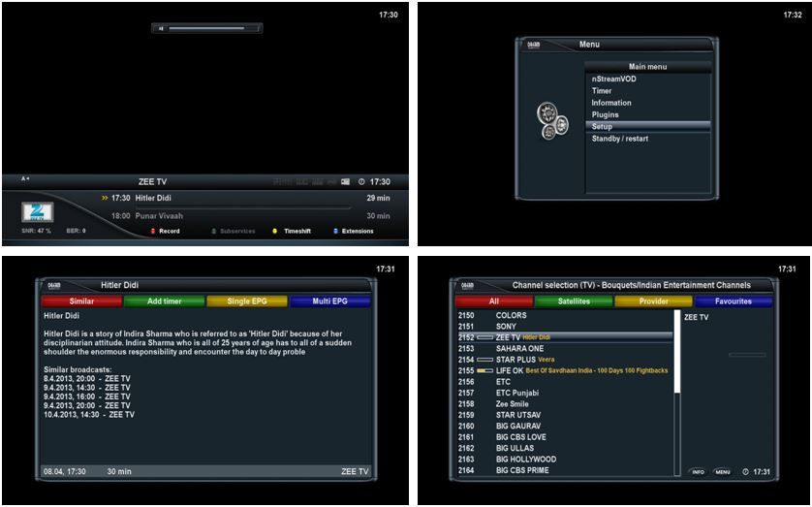Viewport: 812px width, 507px height.
Task: Open the Plugins menu entry
Action: pos(648,115)
